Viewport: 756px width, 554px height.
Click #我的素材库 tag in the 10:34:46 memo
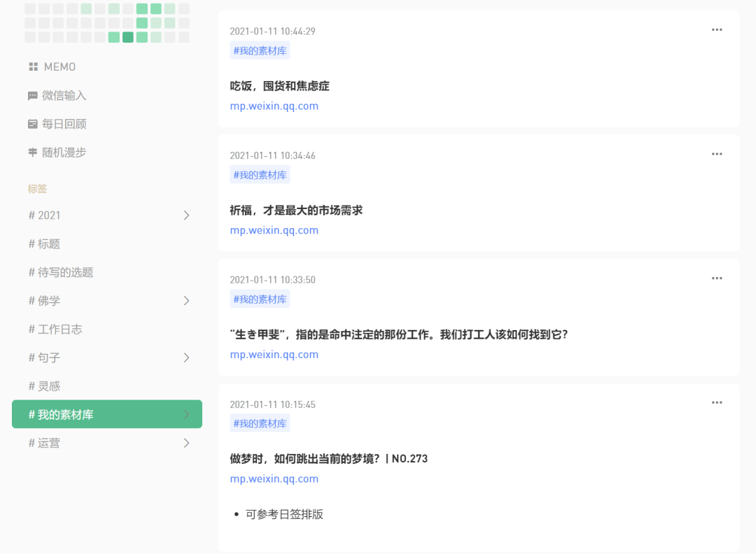(260, 175)
